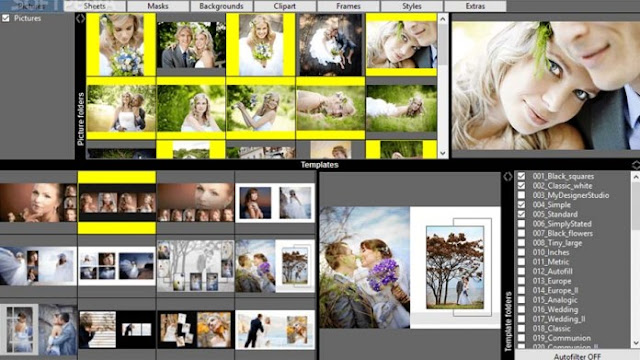Select the 010_Inches folder label
640x360 pixels.
coord(551,252)
